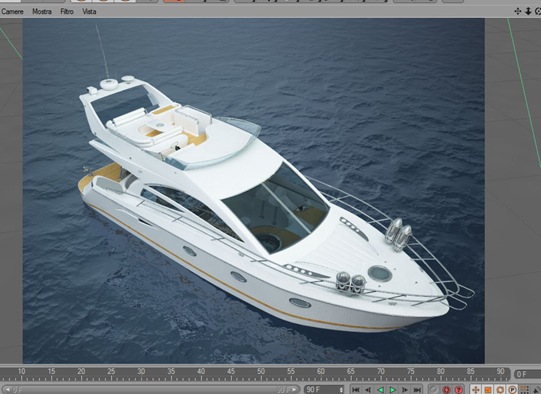Image resolution: width=541 pixels, height=394 pixels.
Task: Play the animation backwards
Action: 380,390
